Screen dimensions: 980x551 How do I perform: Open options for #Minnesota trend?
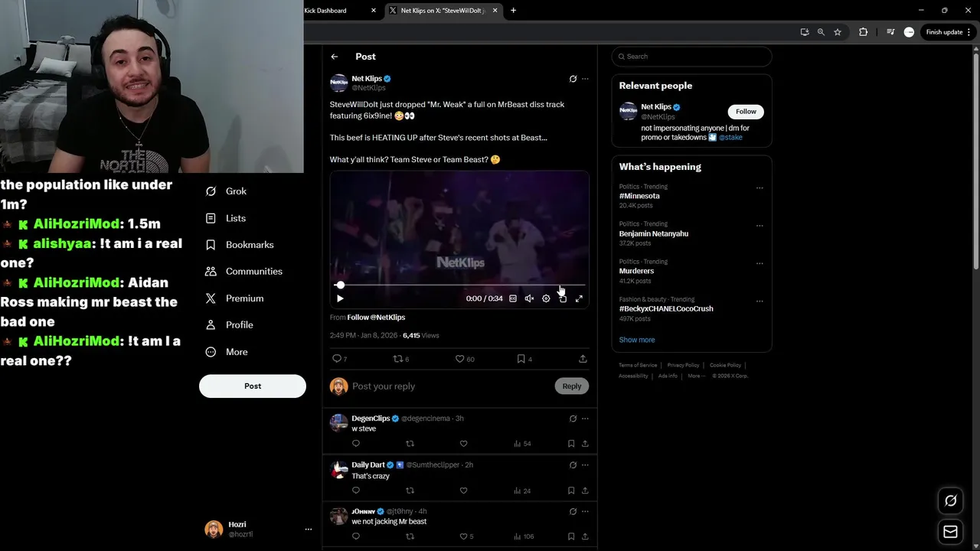[759, 187]
